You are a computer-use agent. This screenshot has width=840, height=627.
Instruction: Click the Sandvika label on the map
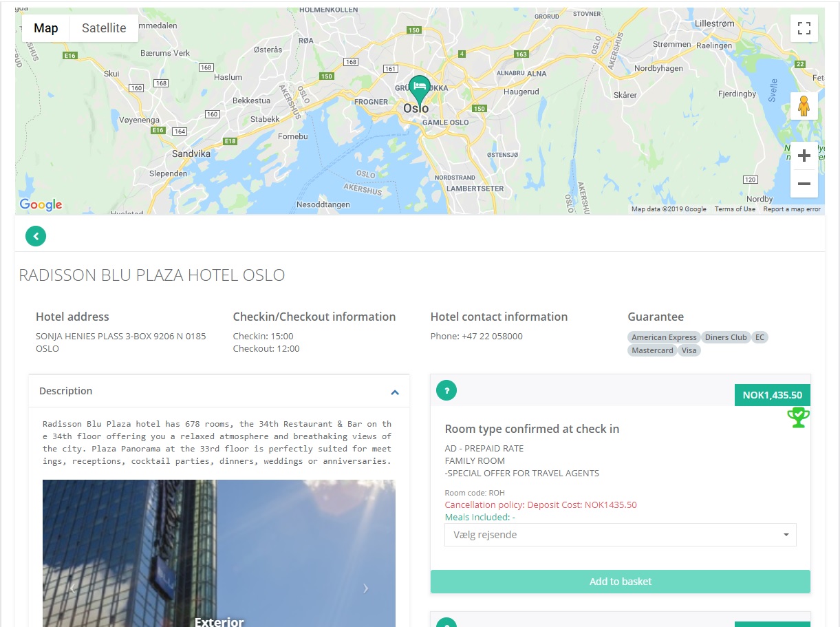point(191,154)
